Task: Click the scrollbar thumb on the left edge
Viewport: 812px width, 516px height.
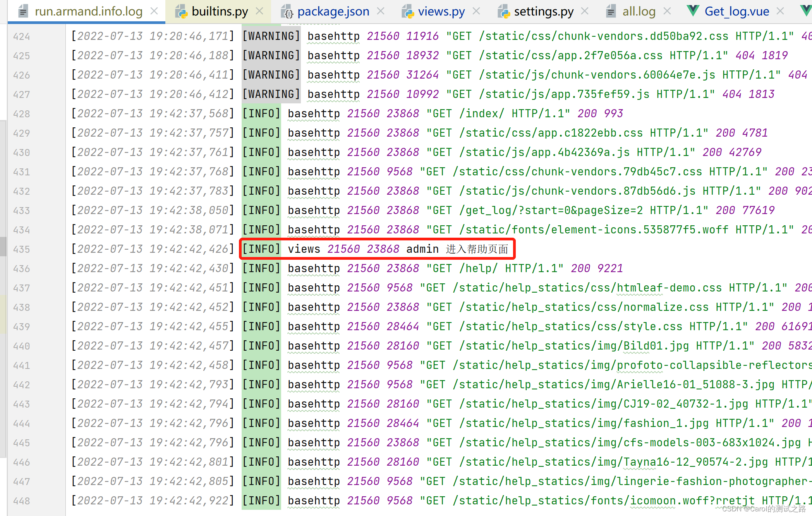Action: [x=3, y=246]
